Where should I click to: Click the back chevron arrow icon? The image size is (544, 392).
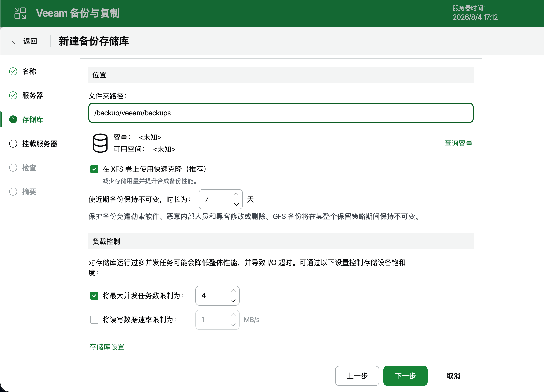click(x=14, y=41)
